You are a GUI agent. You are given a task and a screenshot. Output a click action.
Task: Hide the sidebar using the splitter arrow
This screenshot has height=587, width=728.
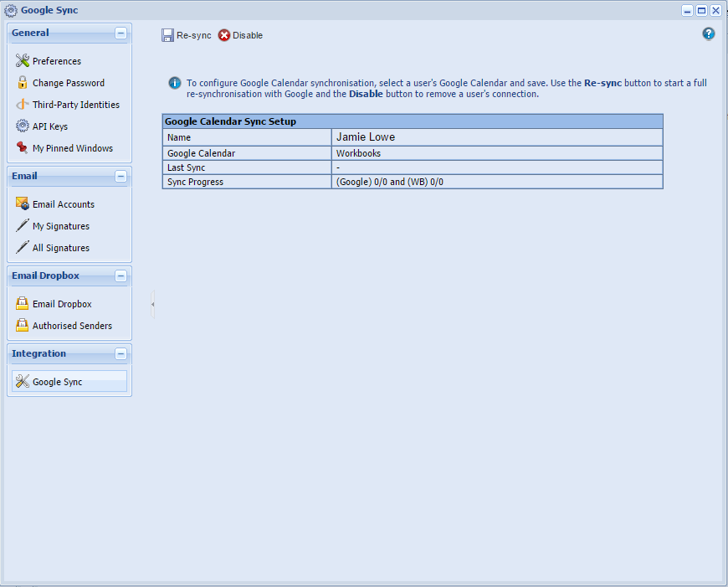click(x=153, y=305)
